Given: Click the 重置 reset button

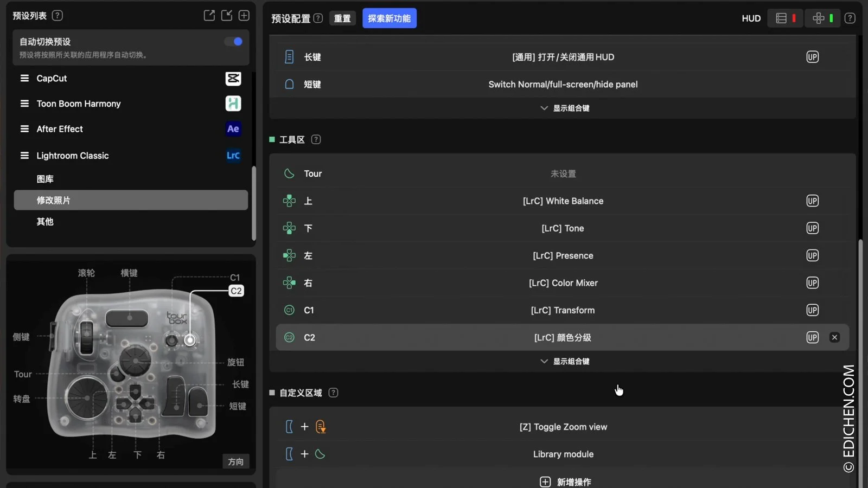Looking at the screenshot, I should [342, 18].
